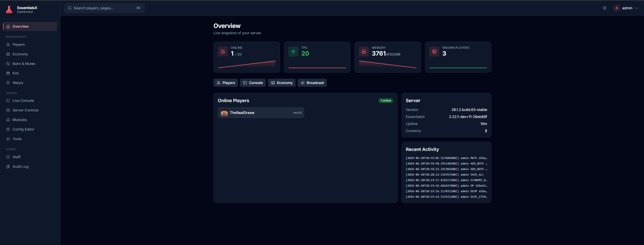Viewport: 644px width, 245px height.
Task: Open Live Console from the sidebar
Action: [x=30, y=101]
